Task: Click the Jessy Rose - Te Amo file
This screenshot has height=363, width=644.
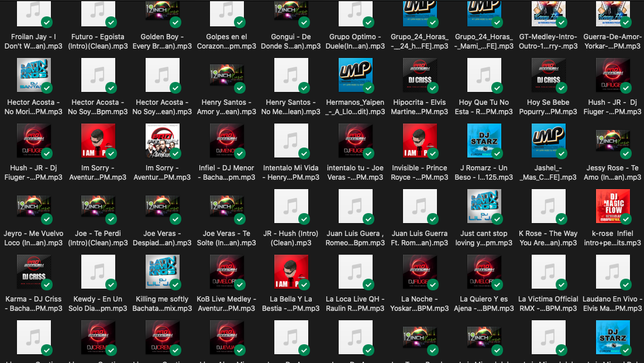Action: point(612,141)
